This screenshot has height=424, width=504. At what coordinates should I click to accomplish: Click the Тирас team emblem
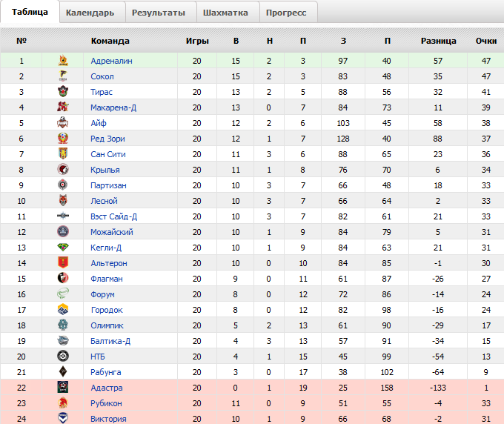[x=63, y=92]
